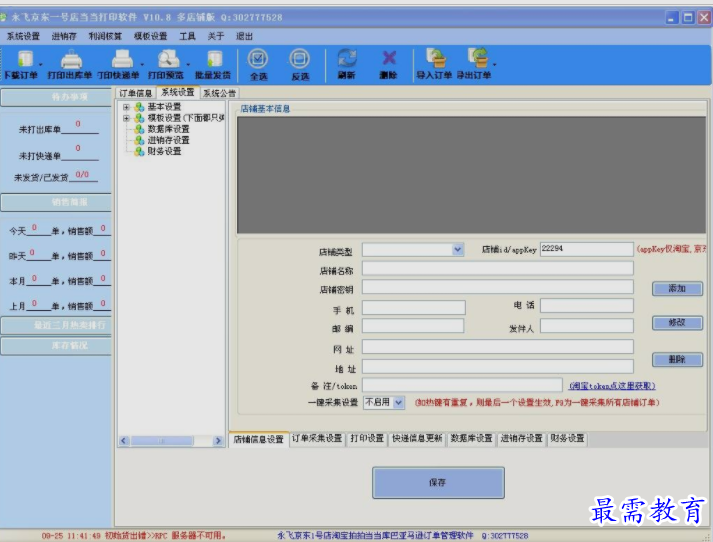This screenshot has height=542, width=713.
Task: Switch to the 财务设置 bottom tab
Action: point(567,438)
